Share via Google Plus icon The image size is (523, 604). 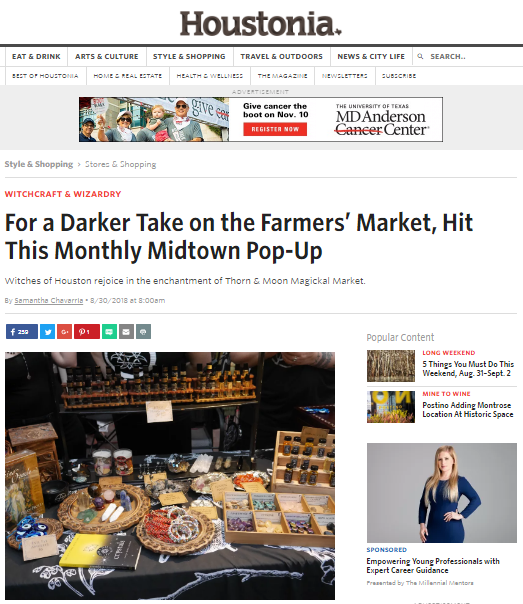pos(64,331)
